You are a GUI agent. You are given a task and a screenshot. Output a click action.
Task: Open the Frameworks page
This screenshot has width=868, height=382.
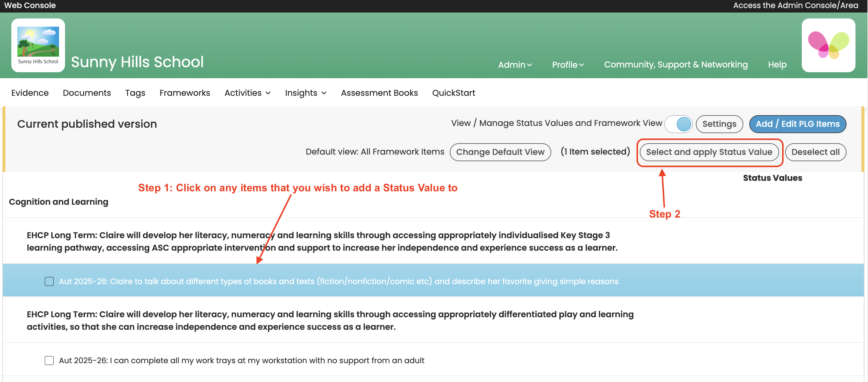point(185,93)
